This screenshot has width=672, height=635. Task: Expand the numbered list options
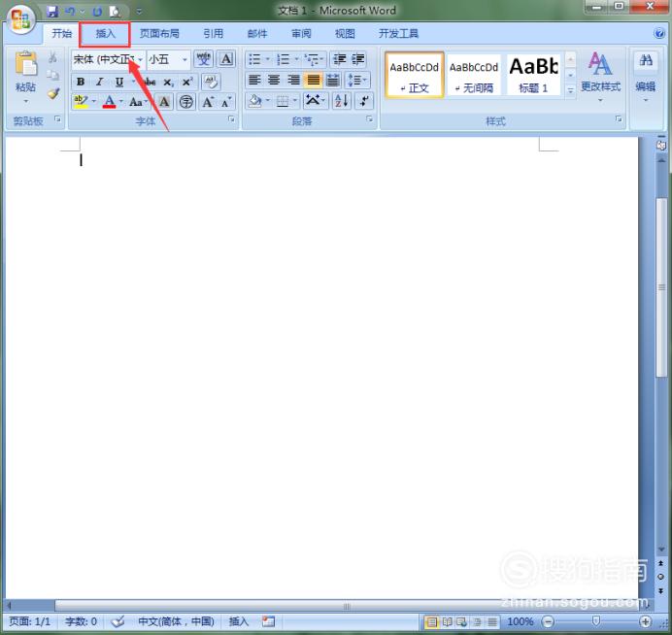point(296,59)
